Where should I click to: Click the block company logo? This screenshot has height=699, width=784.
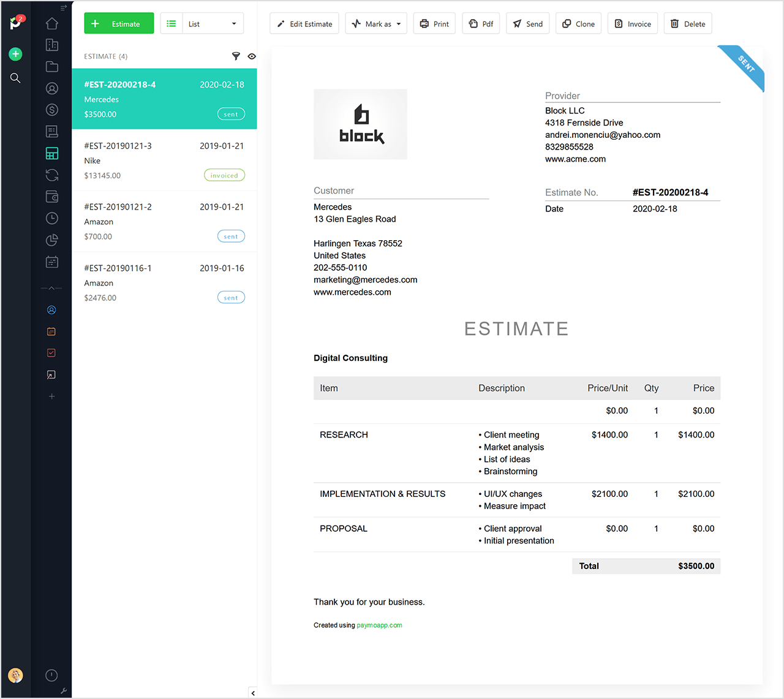[360, 124]
